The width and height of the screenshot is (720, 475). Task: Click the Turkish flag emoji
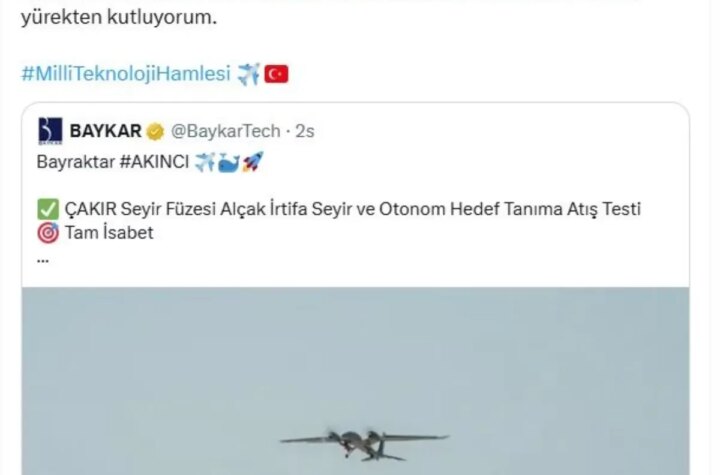click(276, 74)
